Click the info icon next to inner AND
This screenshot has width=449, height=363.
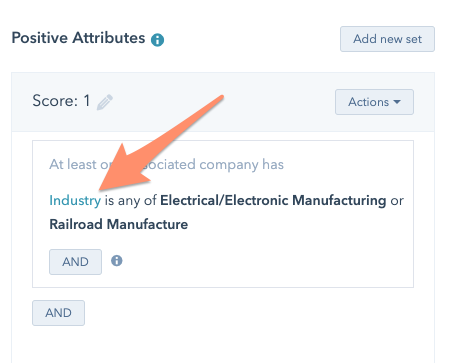(117, 260)
